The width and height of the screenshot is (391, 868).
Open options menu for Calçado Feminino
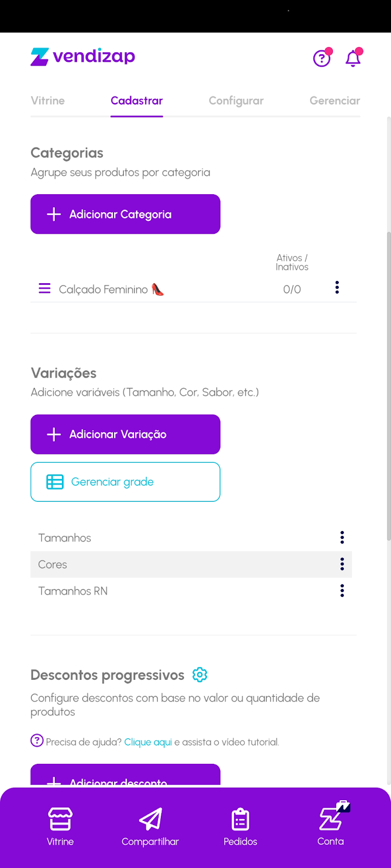point(337,288)
